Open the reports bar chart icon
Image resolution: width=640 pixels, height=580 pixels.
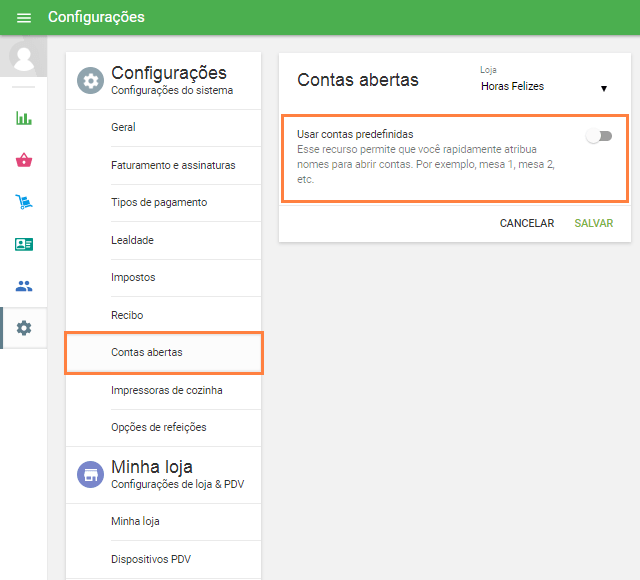[24, 118]
